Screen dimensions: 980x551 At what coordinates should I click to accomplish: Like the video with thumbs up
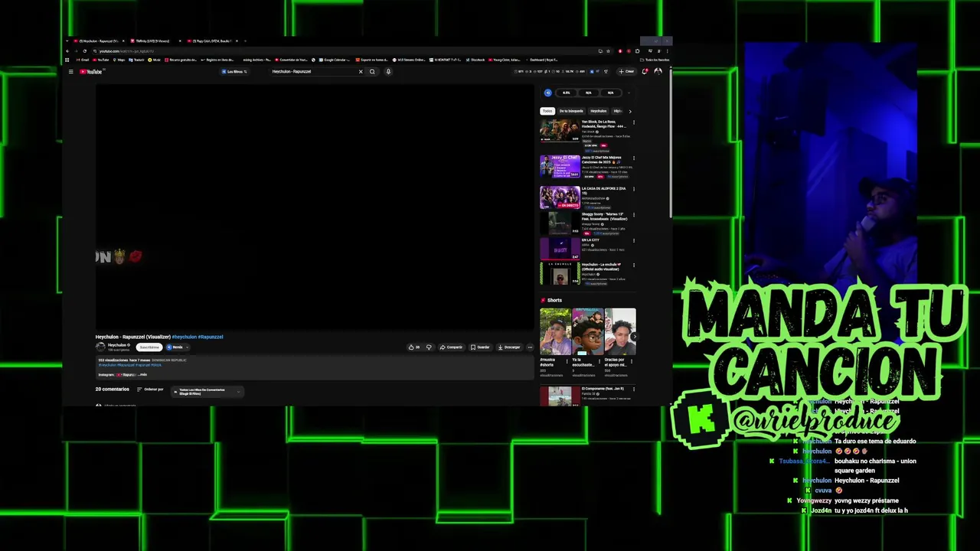coord(414,347)
